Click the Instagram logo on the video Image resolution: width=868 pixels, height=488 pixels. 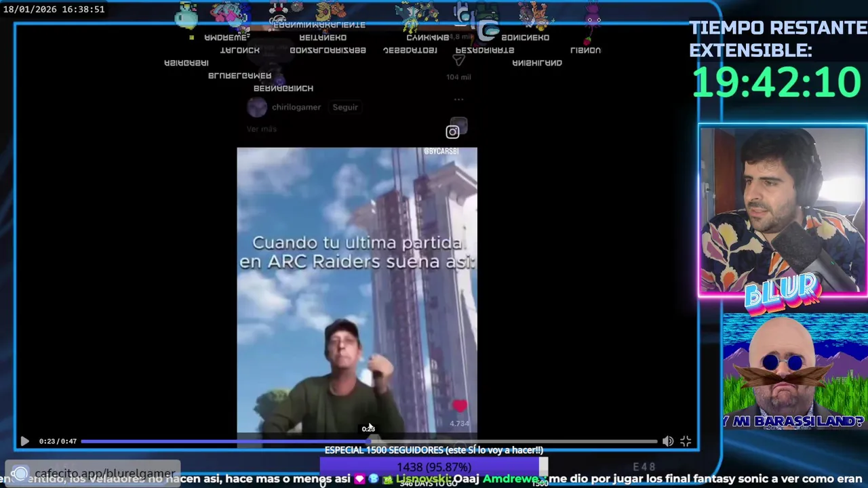452,132
